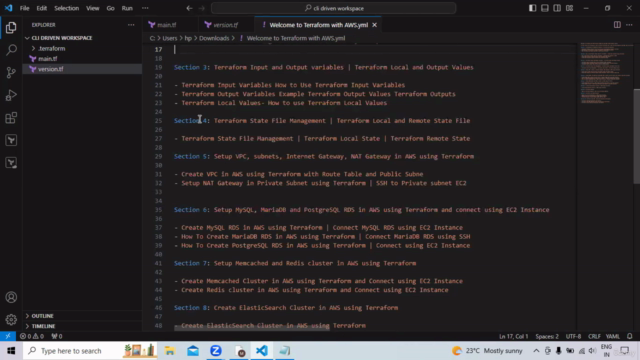
Task: Open the Explorer view in activity bar
Action: click(x=11, y=28)
